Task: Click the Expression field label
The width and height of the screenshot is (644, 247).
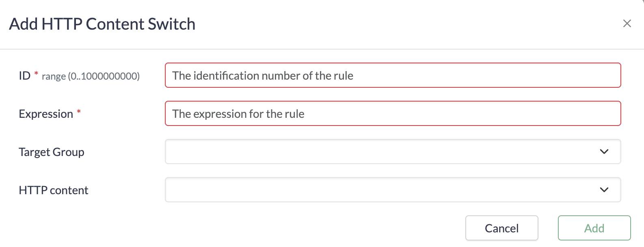Action: pos(46,114)
